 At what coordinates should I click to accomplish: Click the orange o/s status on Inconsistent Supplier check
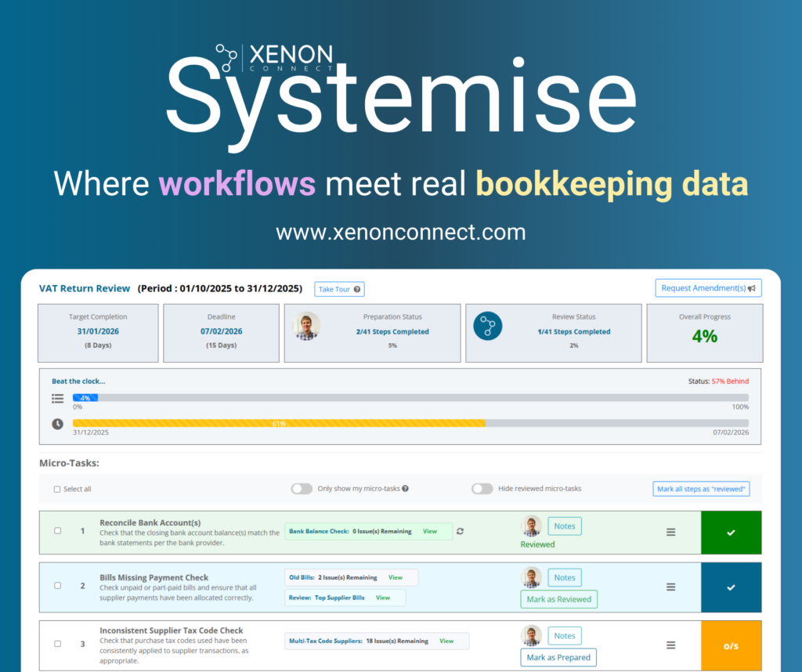tap(731, 645)
